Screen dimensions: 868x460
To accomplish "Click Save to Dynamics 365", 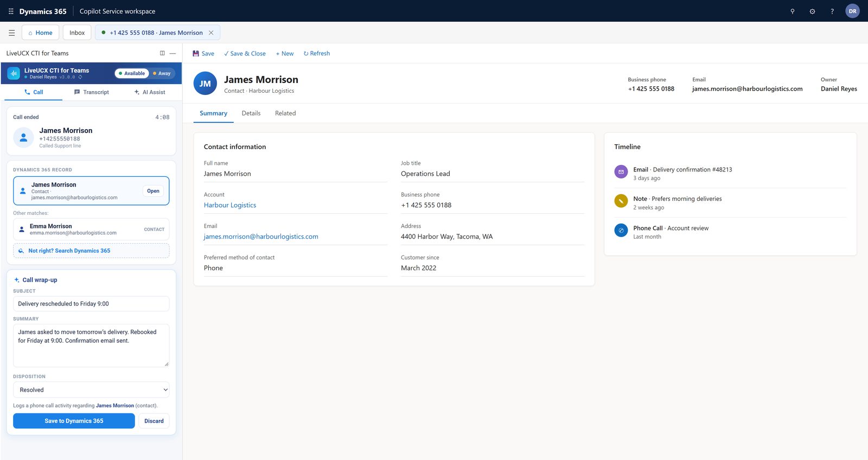I will tap(74, 421).
